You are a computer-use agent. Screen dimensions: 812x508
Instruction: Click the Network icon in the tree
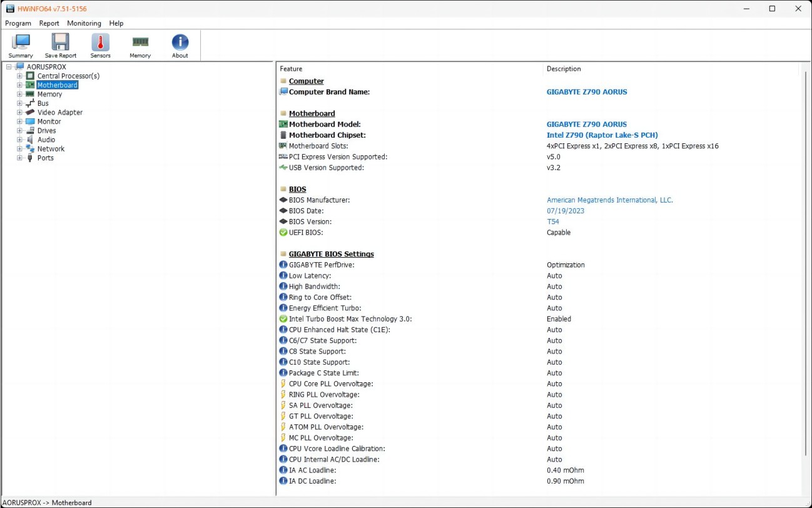pos(30,149)
